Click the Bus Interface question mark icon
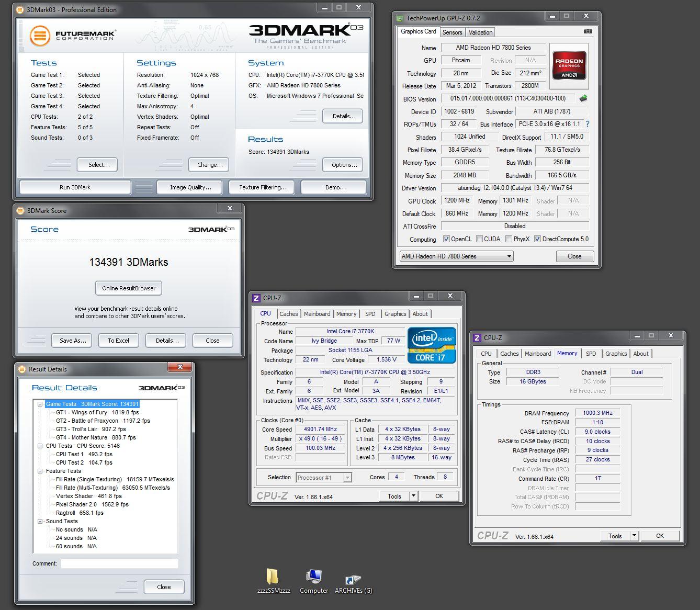700x610 pixels. [x=588, y=124]
